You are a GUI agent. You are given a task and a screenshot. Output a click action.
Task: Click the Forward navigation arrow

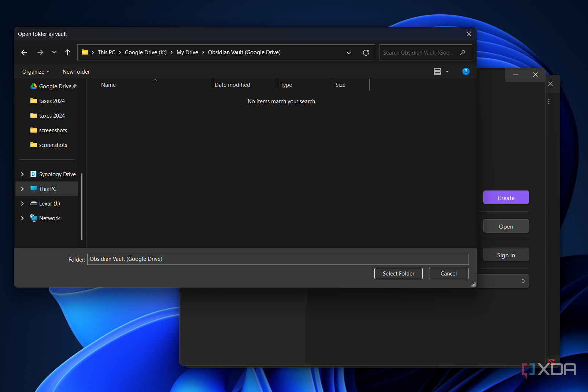40,52
